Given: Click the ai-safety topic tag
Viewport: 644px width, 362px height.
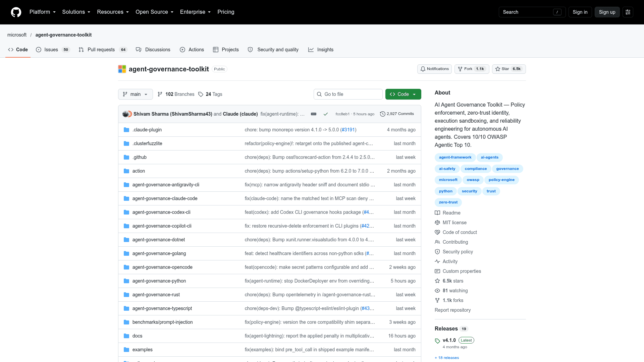Looking at the screenshot, I should 447,169.
